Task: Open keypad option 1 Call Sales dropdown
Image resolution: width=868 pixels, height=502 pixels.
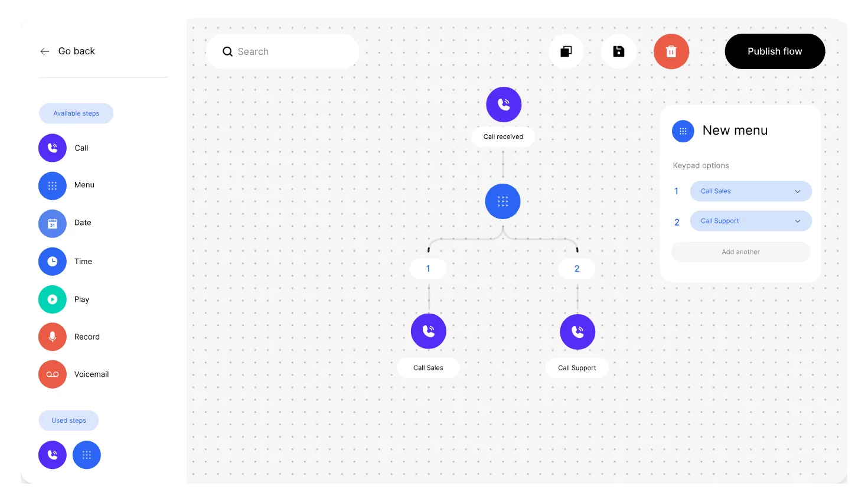Action: pyautogui.click(x=751, y=191)
